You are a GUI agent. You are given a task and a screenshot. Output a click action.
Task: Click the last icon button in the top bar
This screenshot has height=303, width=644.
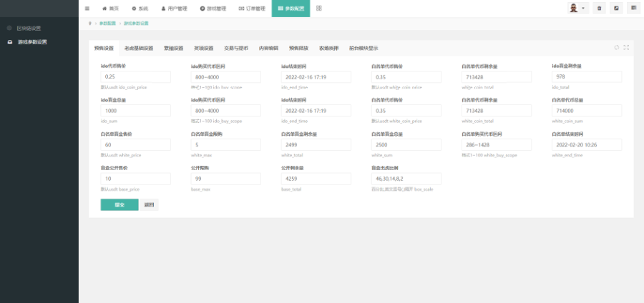pyautogui.click(x=633, y=8)
